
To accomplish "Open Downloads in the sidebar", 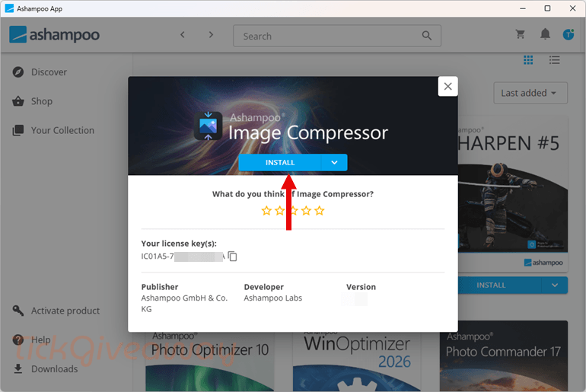I will 45,369.
